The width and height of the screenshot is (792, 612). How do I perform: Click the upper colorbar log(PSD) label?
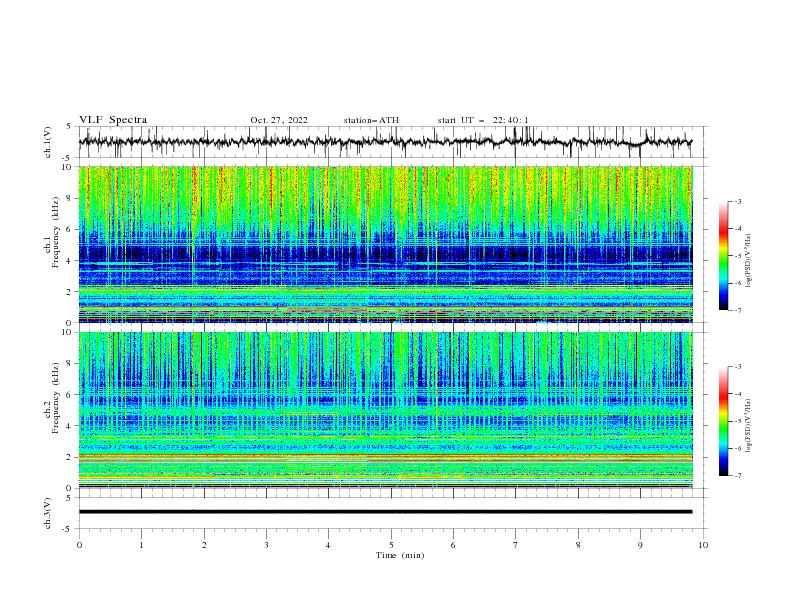tap(749, 261)
